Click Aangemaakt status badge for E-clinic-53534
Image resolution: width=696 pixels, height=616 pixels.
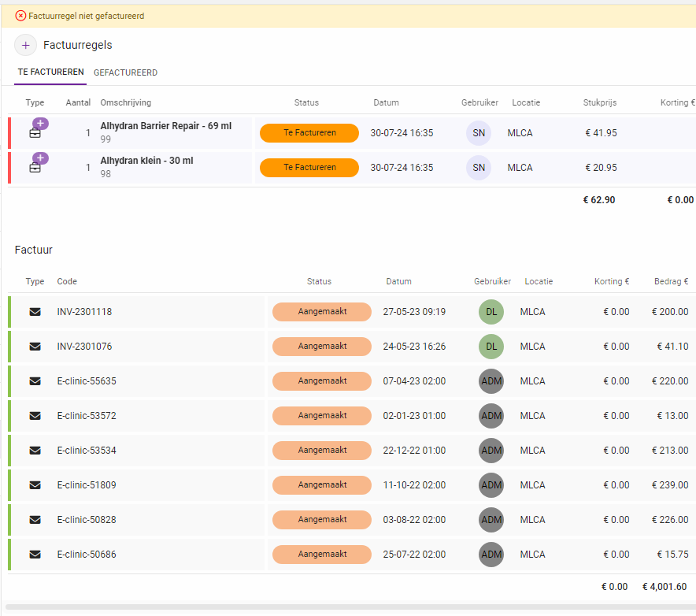pos(321,451)
